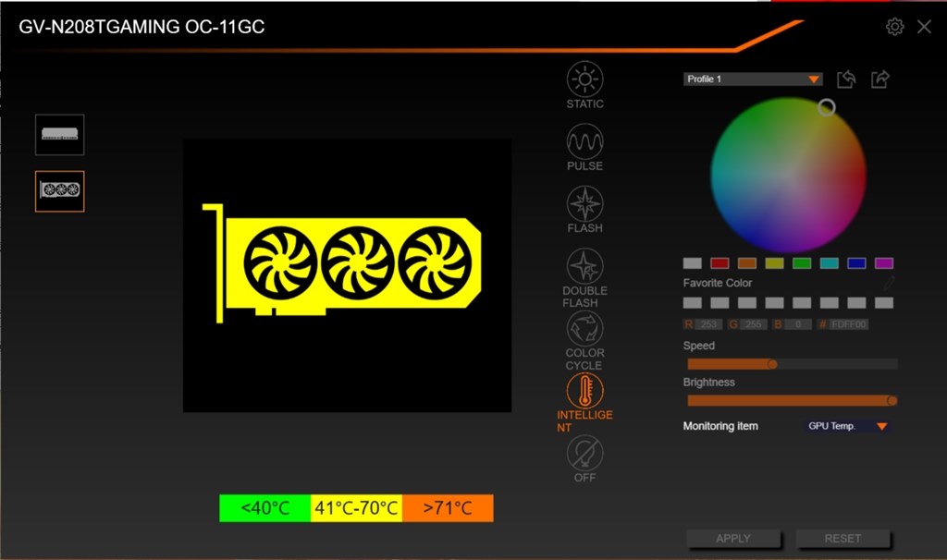Click the Favorite Color label
The image size is (947, 560).
pyautogui.click(x=718, y=283)
